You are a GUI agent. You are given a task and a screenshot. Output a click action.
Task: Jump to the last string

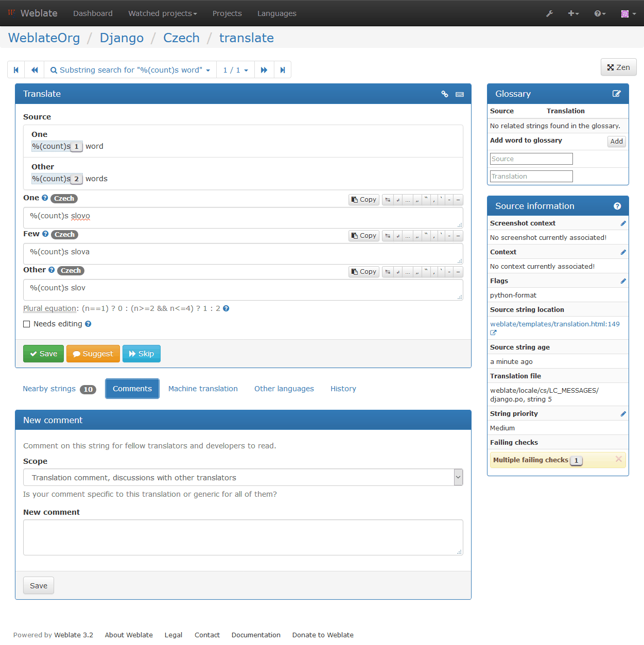pos(283,70)
